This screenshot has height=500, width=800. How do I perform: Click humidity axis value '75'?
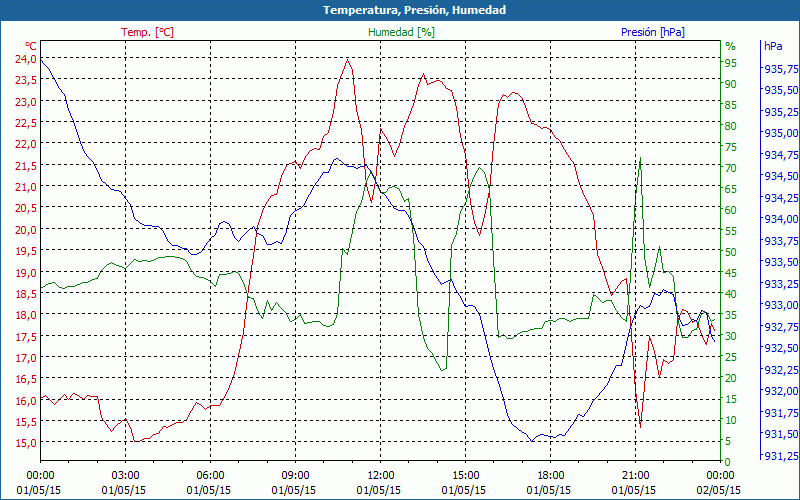tap(731, 147)
